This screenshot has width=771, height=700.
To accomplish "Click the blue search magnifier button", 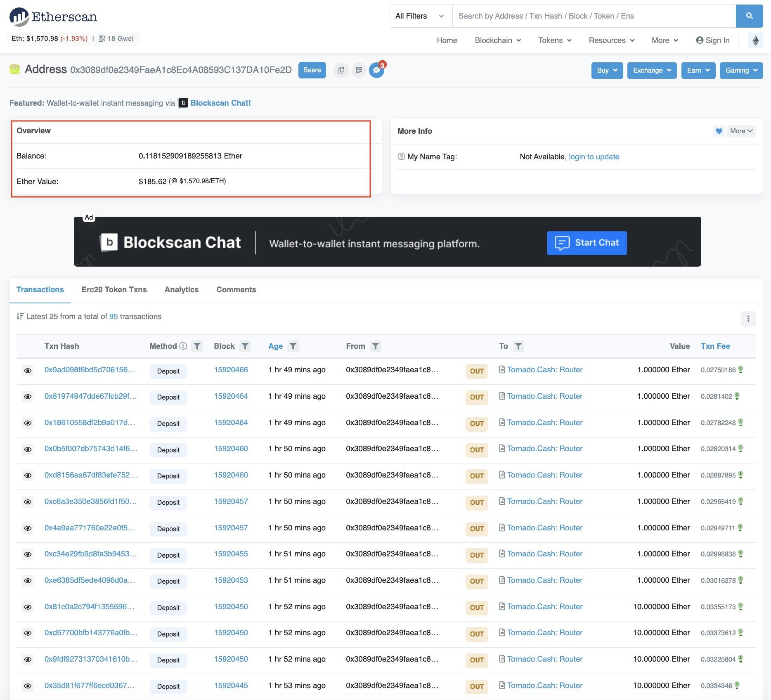I will point(749,16).
